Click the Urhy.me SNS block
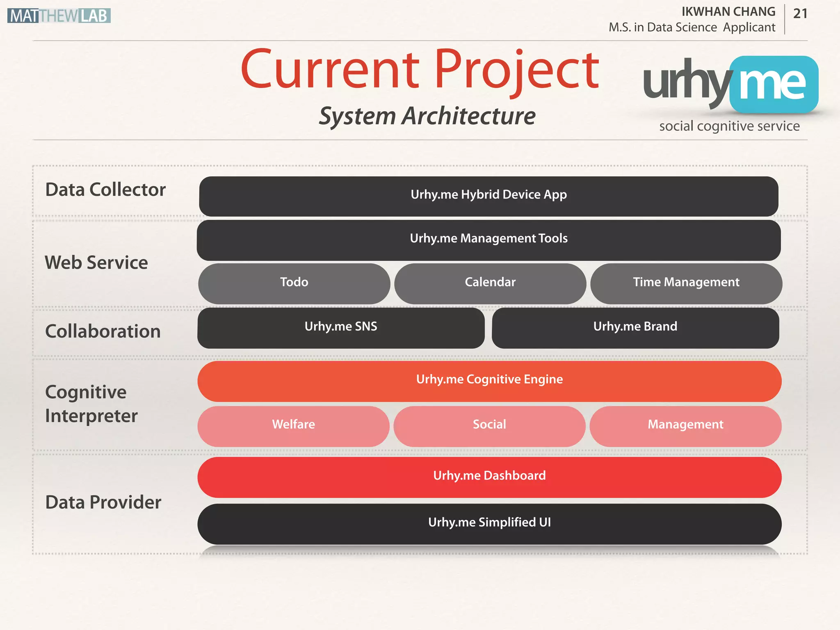The image size is (840, 630). pos(340,328)
